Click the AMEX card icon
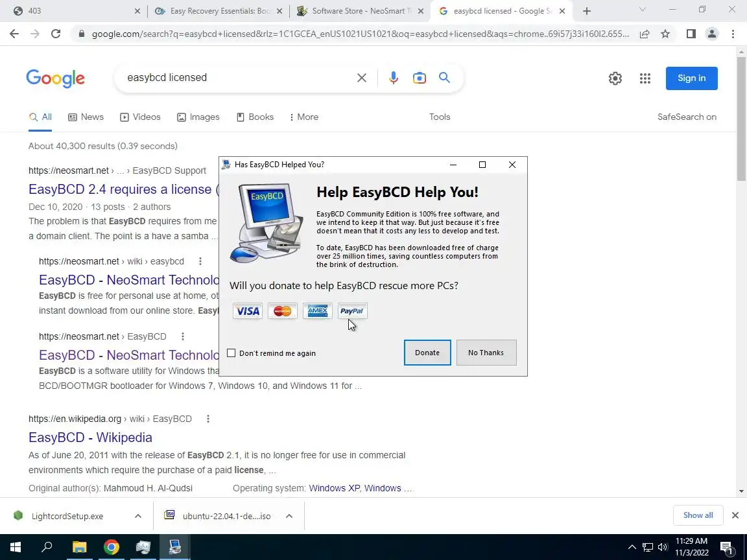747x560 pixels. click(317, 311)
